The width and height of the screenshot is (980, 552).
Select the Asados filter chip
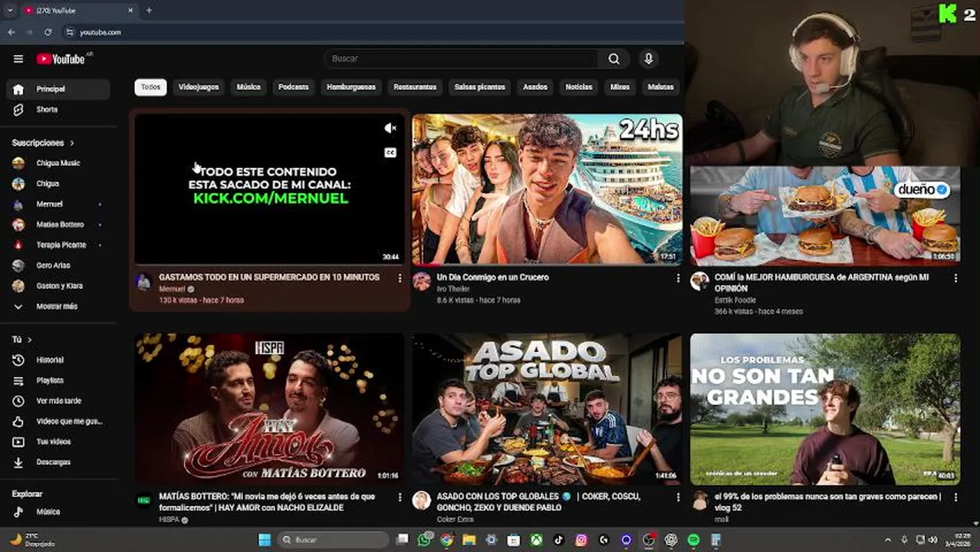(535, 87)
